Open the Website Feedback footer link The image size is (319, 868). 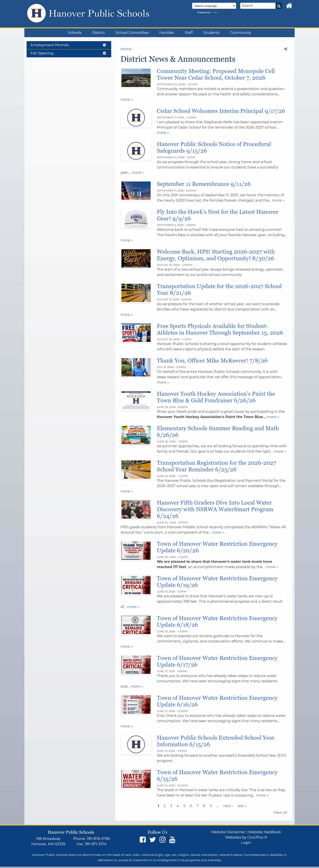tap(265, 832)
